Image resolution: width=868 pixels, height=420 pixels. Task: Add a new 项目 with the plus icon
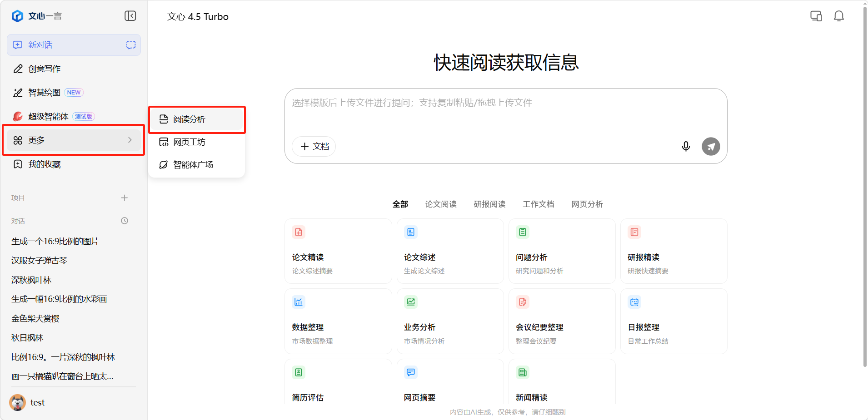(x=125, y=198)
